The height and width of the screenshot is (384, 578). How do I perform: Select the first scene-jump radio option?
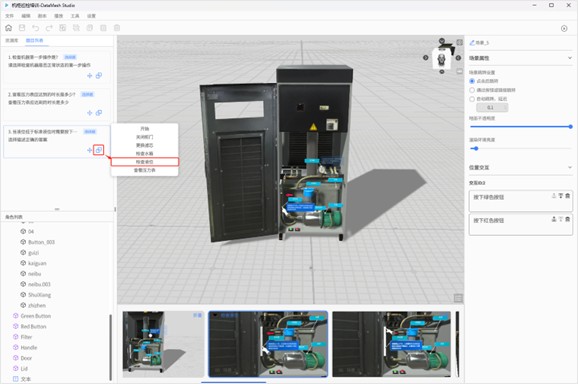(x=472, y=81)
